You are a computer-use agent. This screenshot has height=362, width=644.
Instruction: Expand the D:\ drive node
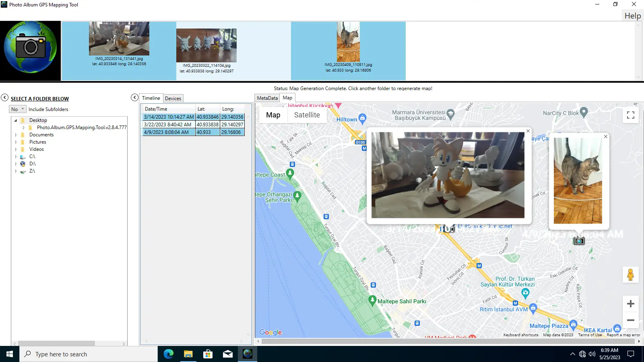tap(16, 164)
